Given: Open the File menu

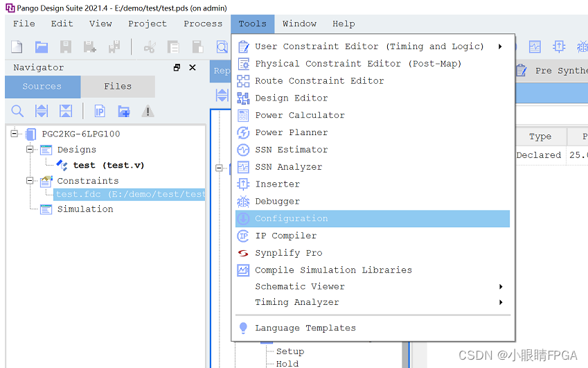Looking at the screenshot, I should [24, 24].
